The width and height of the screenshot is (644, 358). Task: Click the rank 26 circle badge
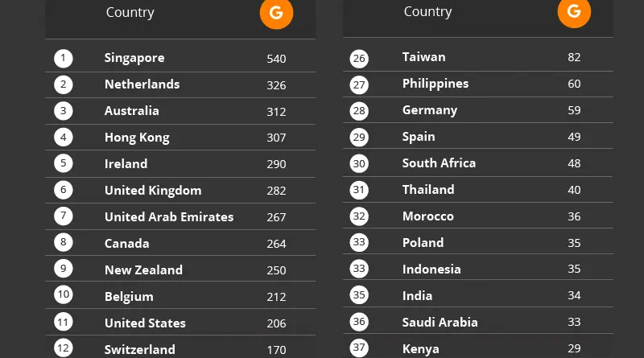point(359,57)
